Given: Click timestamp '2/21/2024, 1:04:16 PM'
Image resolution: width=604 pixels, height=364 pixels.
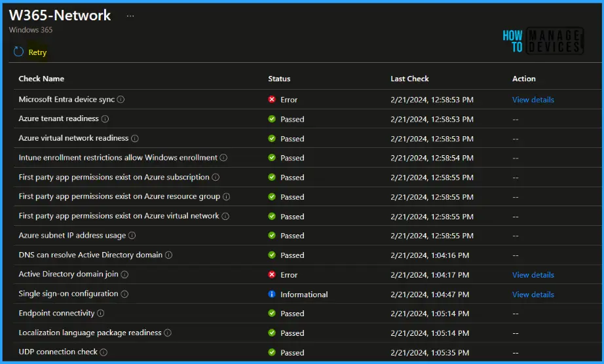Looking at the screenshot, I should coord(430,255).
